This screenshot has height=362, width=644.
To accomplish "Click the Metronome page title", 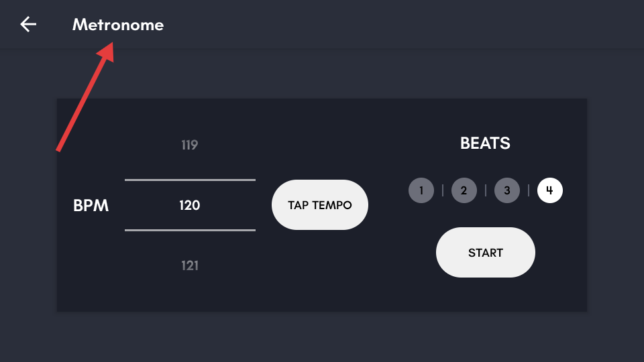I will click(118, 25).
